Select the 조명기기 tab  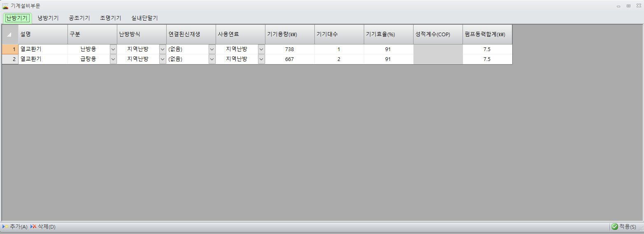(x=111, y=18)
